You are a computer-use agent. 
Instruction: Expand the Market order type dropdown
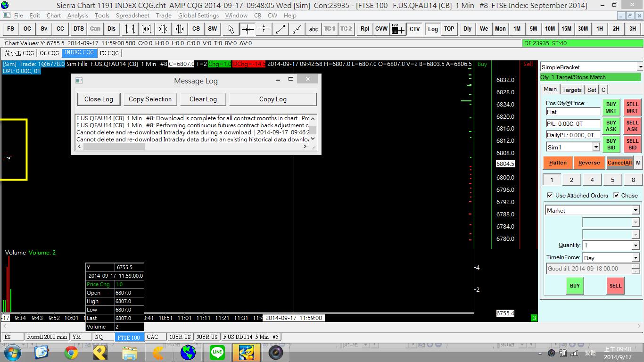point(635,211)
